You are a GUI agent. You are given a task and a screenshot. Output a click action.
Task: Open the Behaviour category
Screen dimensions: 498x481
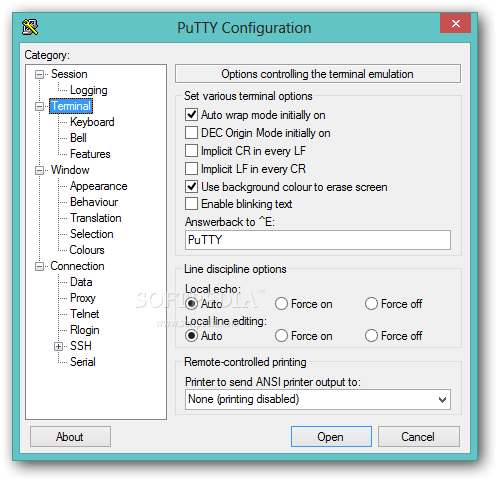[x=94, y=202]
